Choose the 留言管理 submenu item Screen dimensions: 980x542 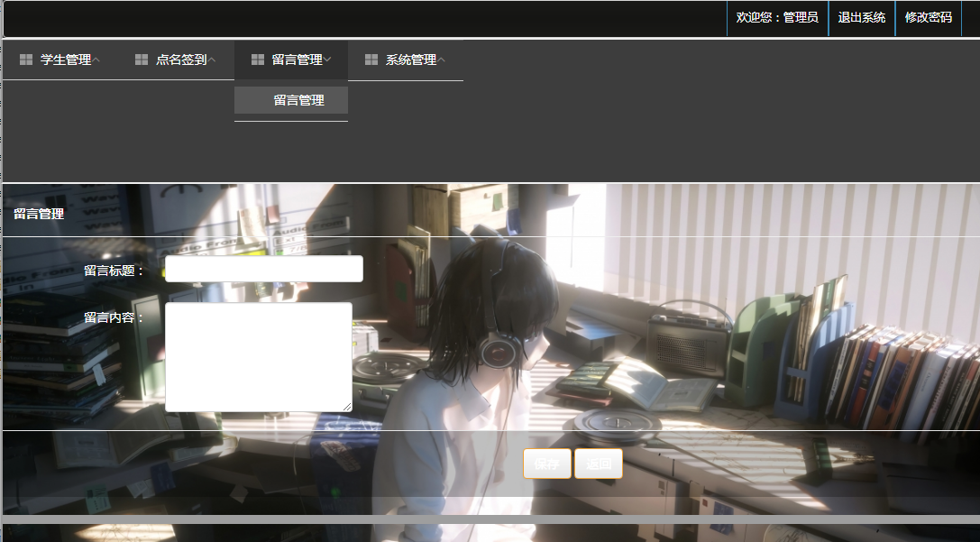click(291, 100)
